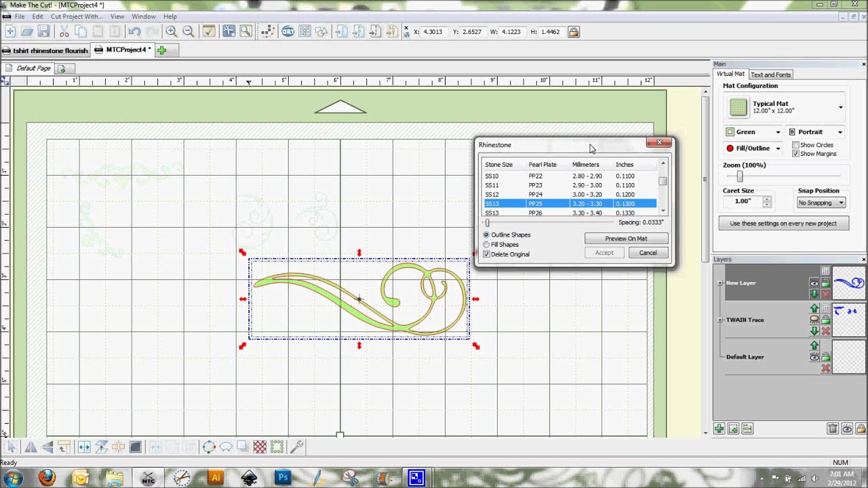Toggle the New Layer lock icon
868x488 pixels.
pos(825,283)
